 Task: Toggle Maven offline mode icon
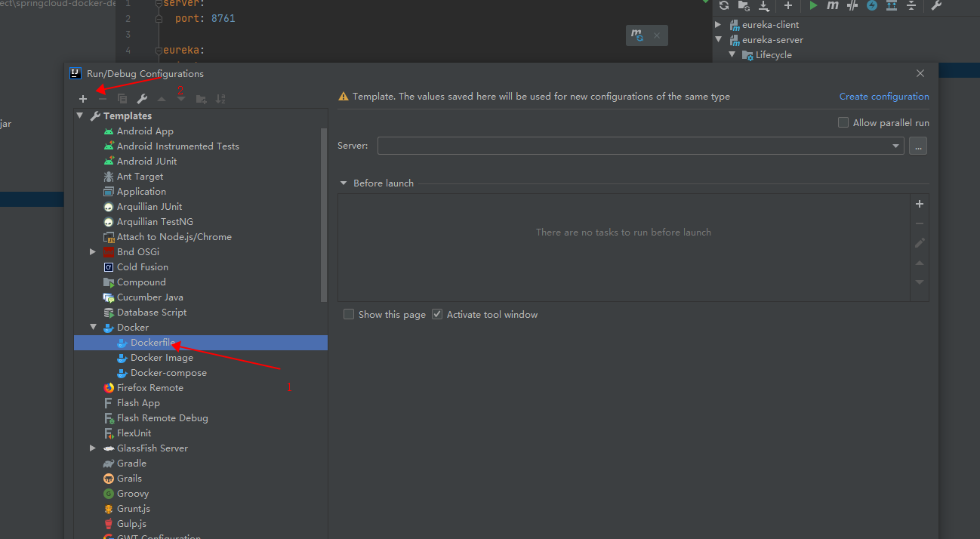pos(852,5)
